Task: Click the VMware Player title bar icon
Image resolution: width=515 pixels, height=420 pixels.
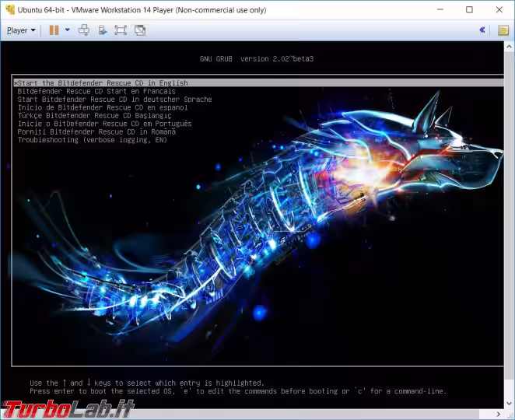Action: click(x=10, y=9)
